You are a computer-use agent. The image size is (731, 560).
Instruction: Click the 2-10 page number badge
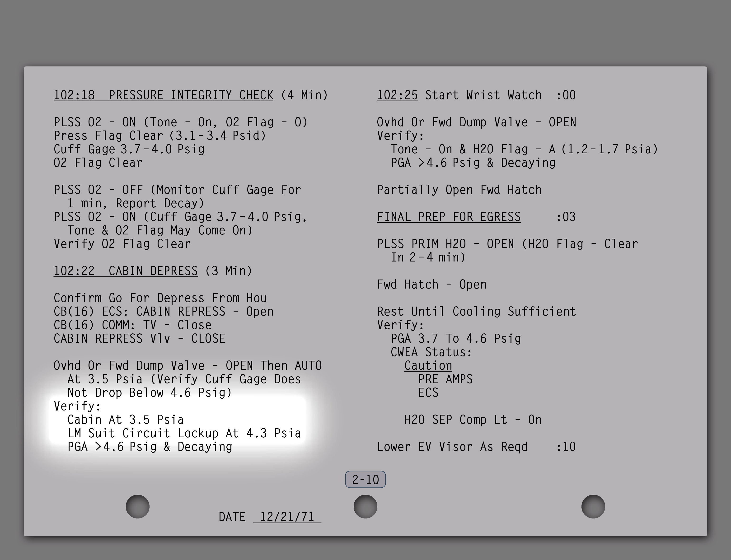tap(365, 480)
